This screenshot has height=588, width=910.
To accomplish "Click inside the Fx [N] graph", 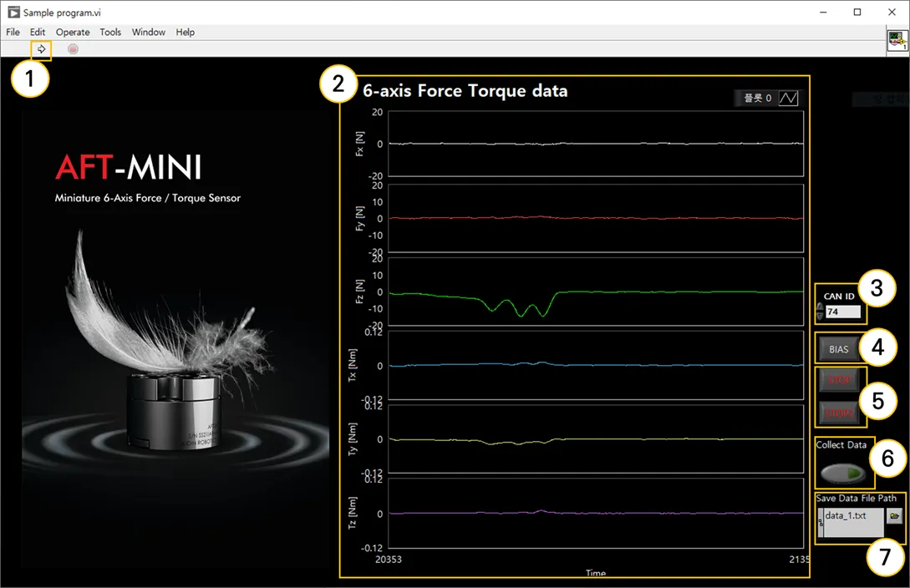I will (x=596, y=143).
